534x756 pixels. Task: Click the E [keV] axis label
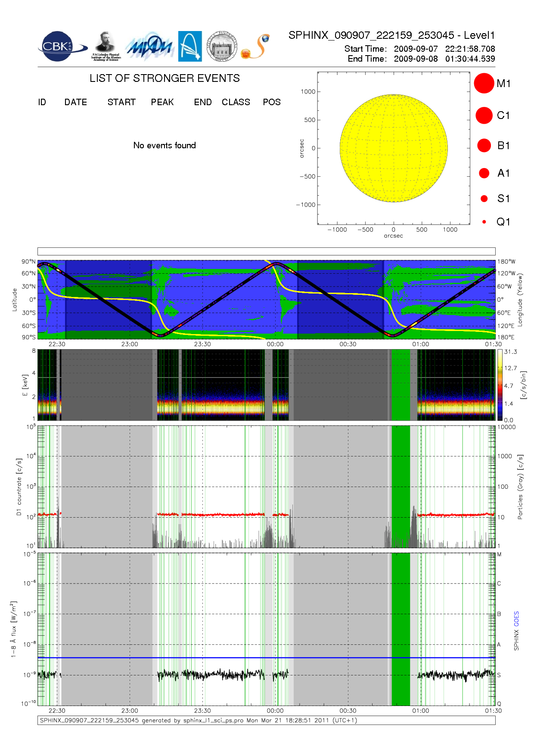coord(25,385)
